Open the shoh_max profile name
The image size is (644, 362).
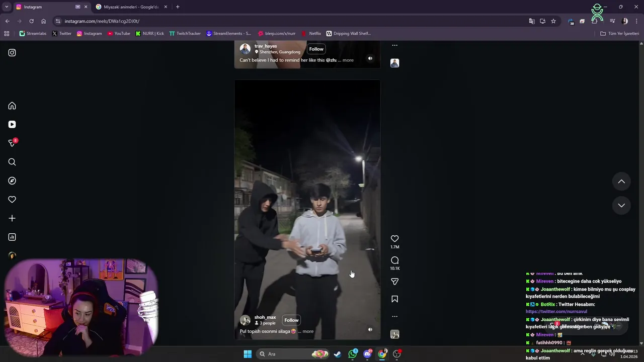(265, 317)
